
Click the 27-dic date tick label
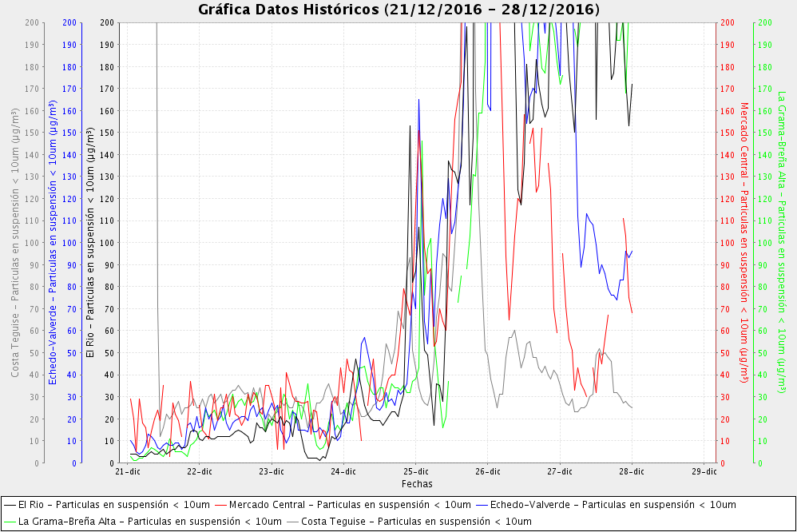[560, 471]
